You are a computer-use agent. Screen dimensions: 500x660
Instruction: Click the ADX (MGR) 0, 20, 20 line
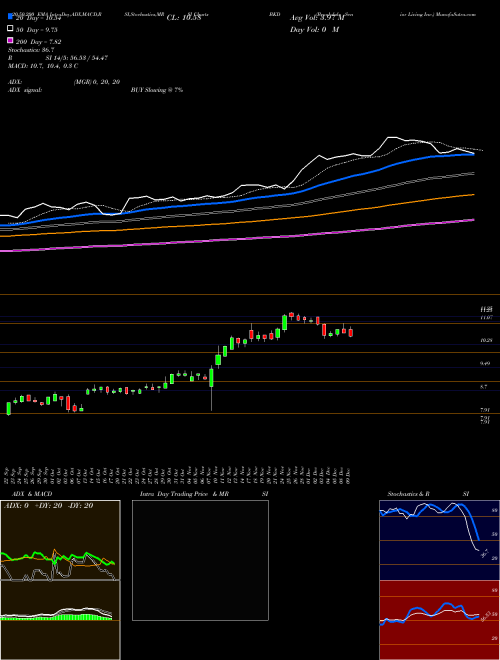coord(64,82)
